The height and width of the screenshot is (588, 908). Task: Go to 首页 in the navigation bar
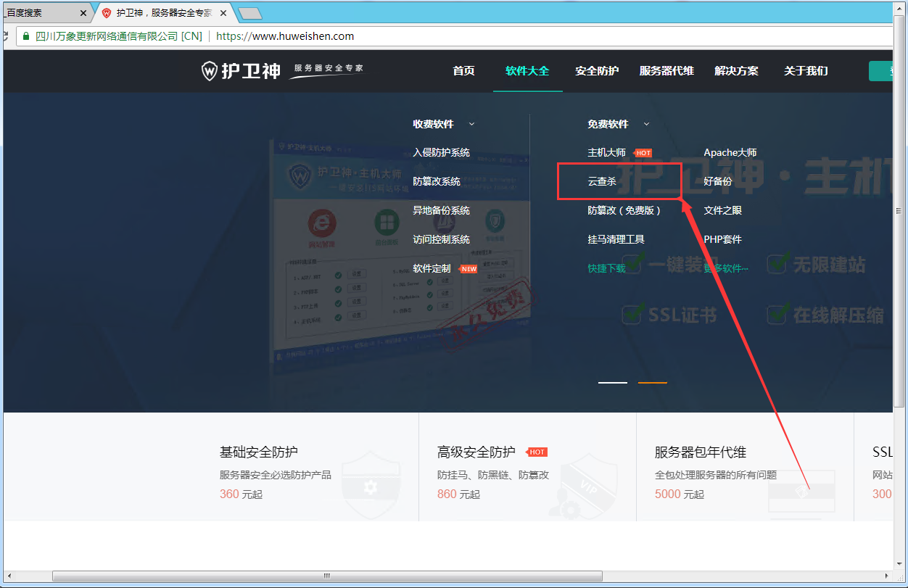click(464, 71)
